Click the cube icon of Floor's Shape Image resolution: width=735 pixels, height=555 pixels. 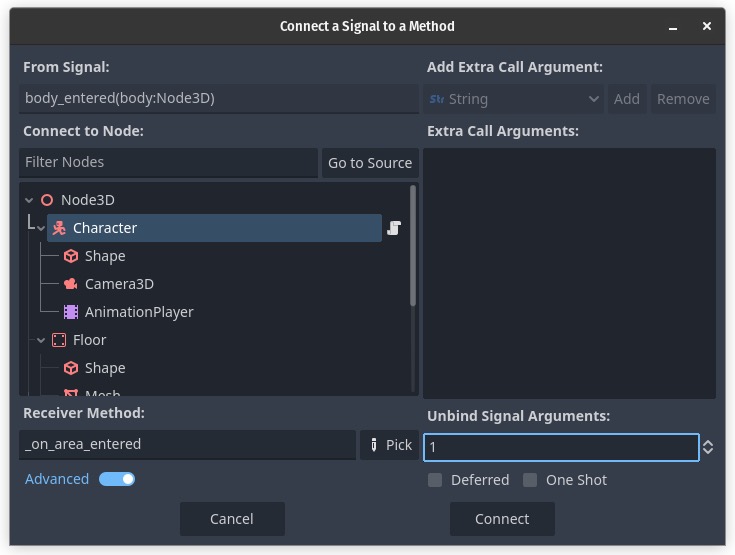click(x=71, y=368)
